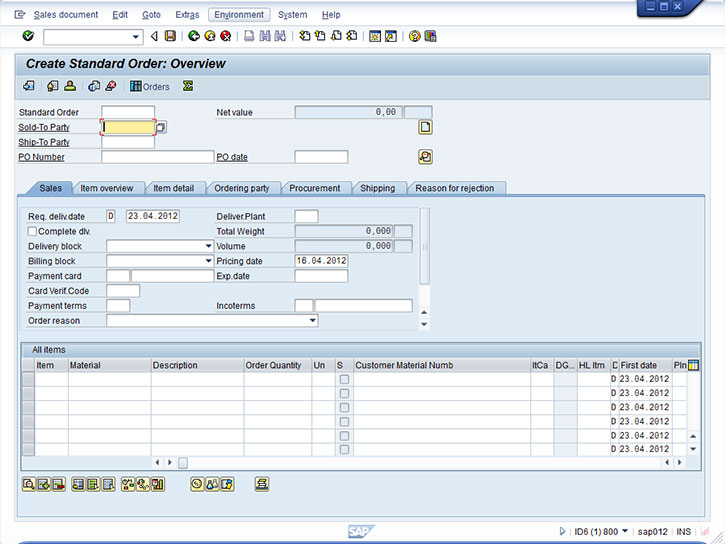Image resolution: width=725 pixels, height=544 pixels.
Task: Expand the status bar triangle arrow
Action: pyautogui.click(x=562, y=532)
